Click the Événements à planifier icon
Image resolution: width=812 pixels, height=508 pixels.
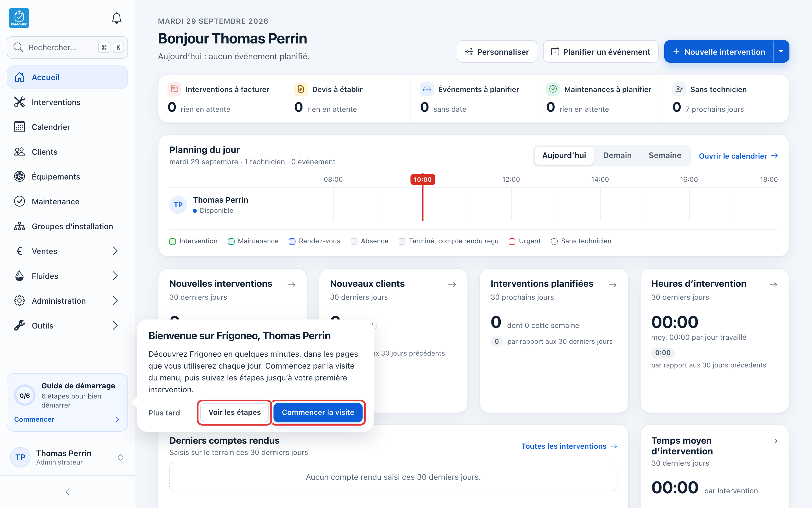point(427,89)
